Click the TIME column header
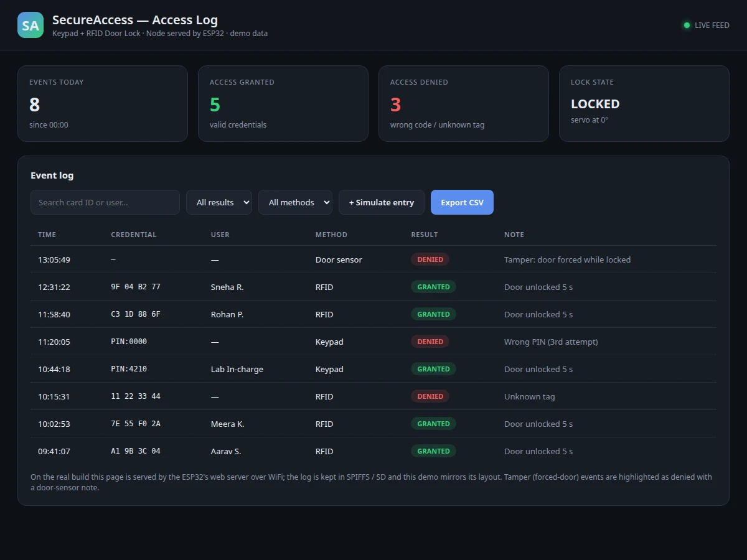Viewport: 747px width, 560px height. pos(47,235)
